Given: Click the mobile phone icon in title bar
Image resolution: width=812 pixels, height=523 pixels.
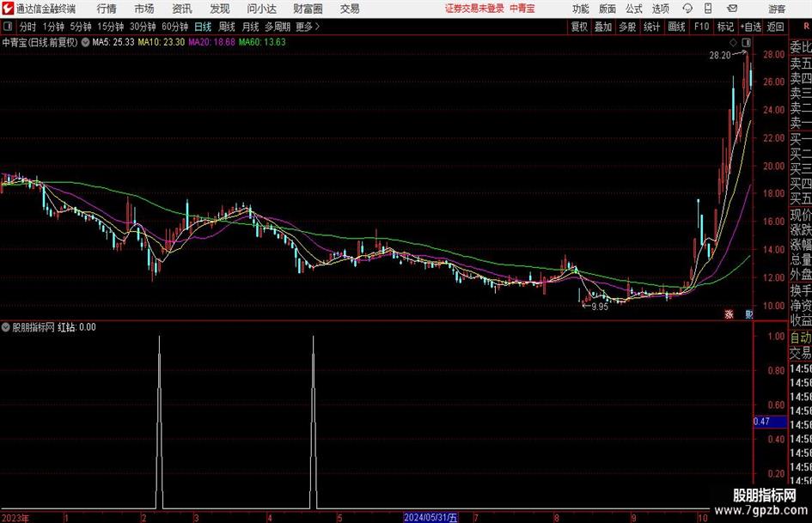Looking at the screenshot, I should click(708, 9).
